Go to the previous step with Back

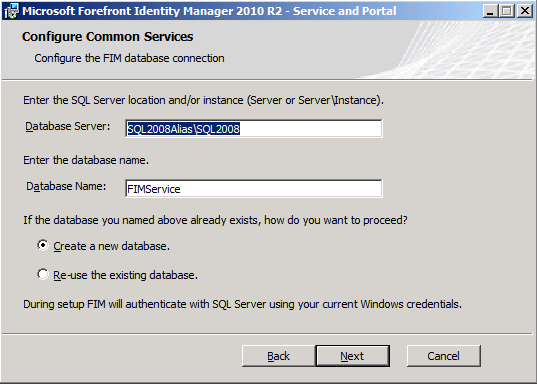pos(278,356)
